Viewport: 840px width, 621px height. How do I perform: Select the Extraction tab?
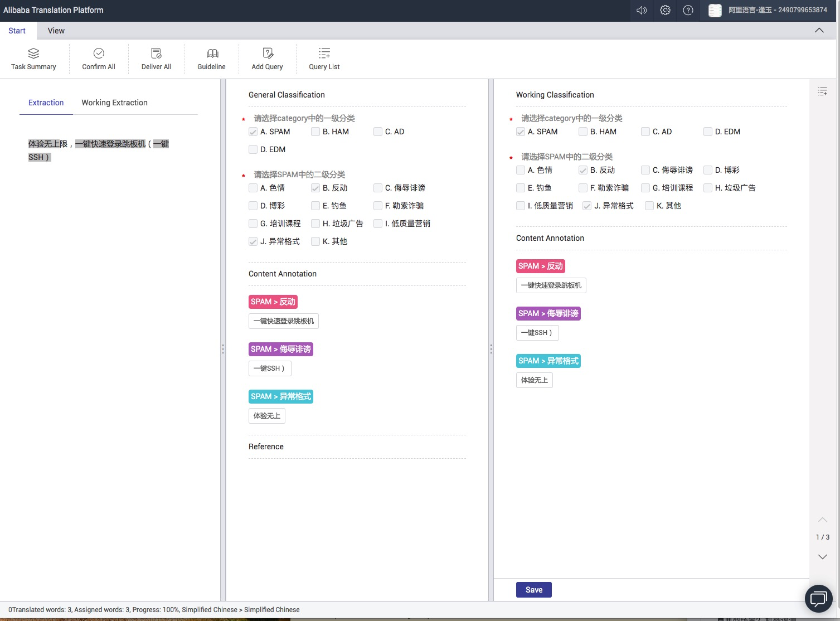pos(46,103)
